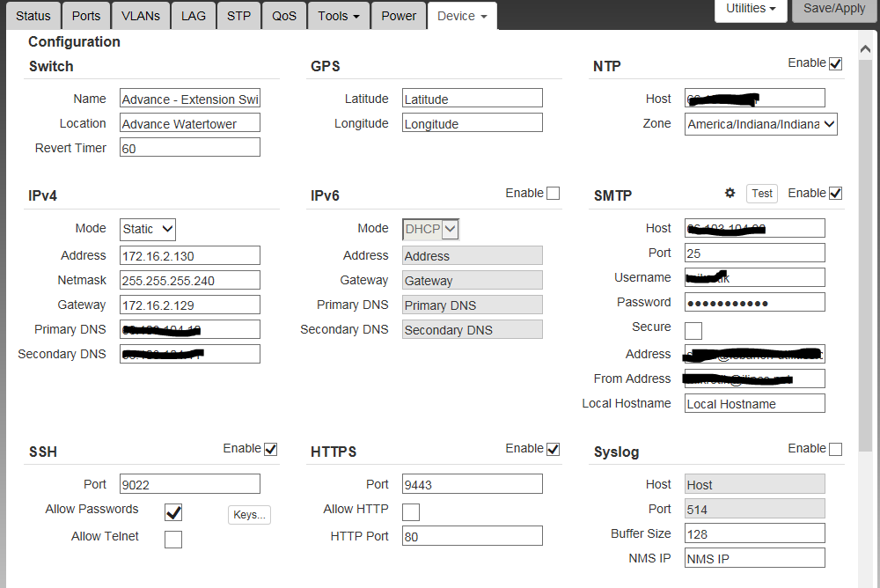Enable the NTP checkbox

[835, 63]
